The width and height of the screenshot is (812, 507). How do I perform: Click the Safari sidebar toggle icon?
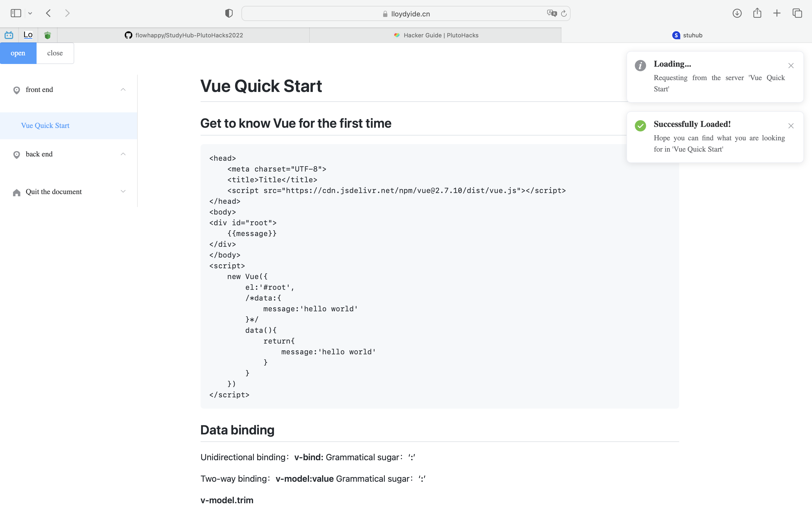tap(16, 13)
